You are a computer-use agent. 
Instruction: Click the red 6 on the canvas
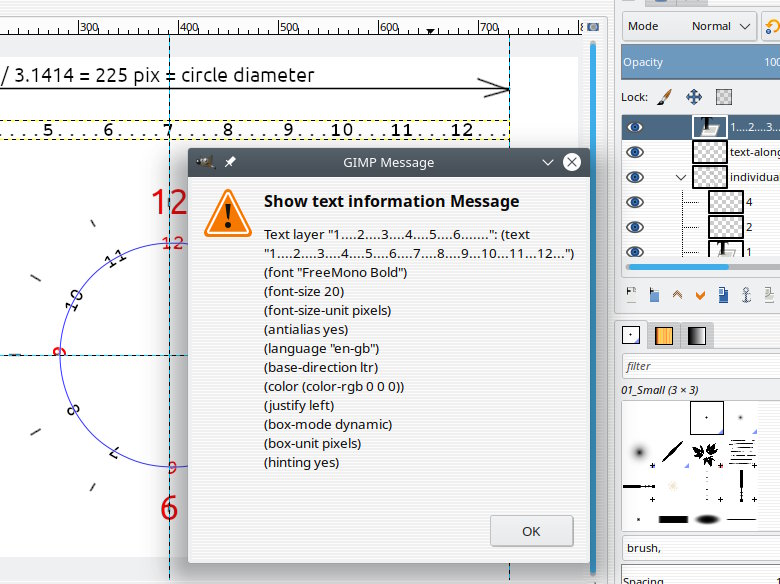click(x=169, y=508)
